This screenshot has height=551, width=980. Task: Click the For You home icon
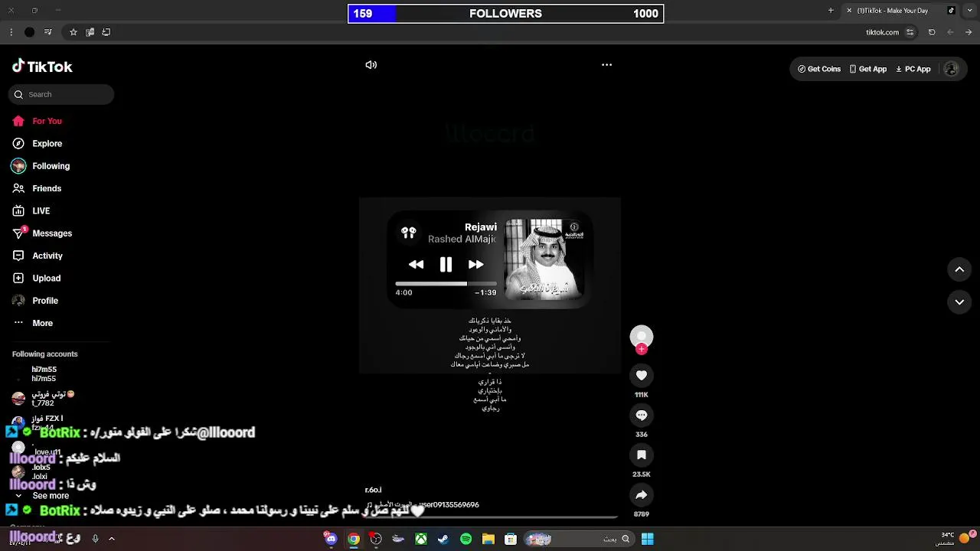pyautogui.click(x=18, y=121)
